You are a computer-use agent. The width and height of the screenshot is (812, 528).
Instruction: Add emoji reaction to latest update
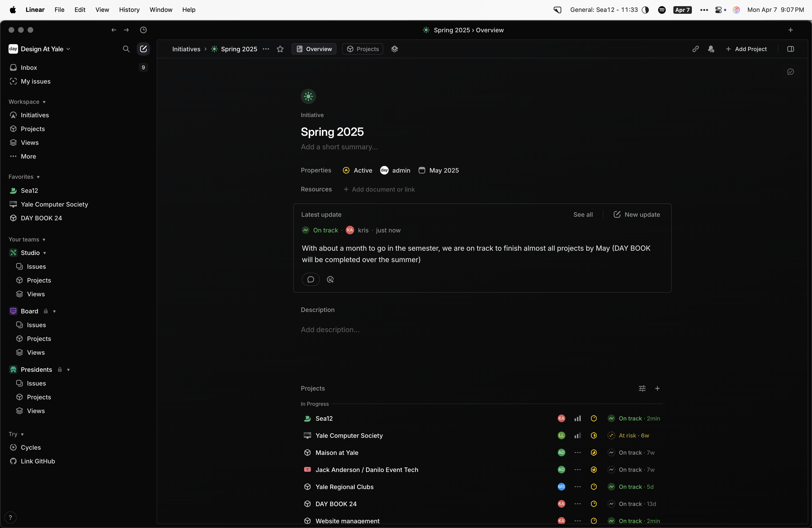pos(330,279)
